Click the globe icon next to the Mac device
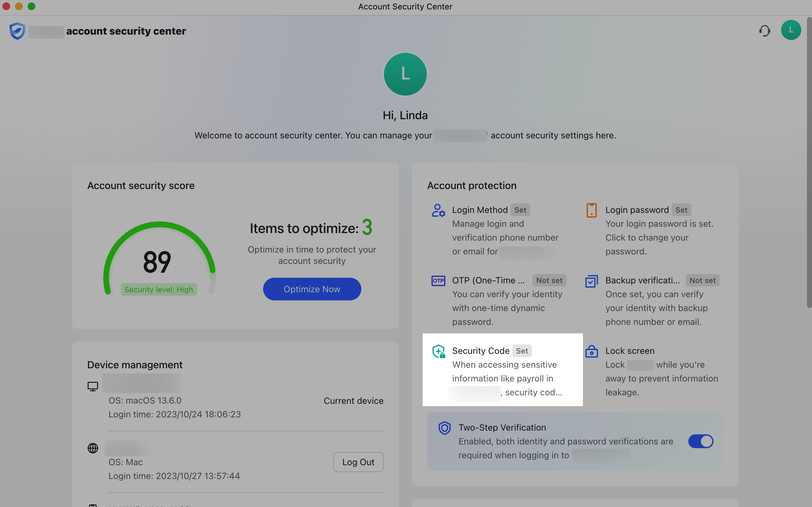Screen dimensions: 812x507 93,448
